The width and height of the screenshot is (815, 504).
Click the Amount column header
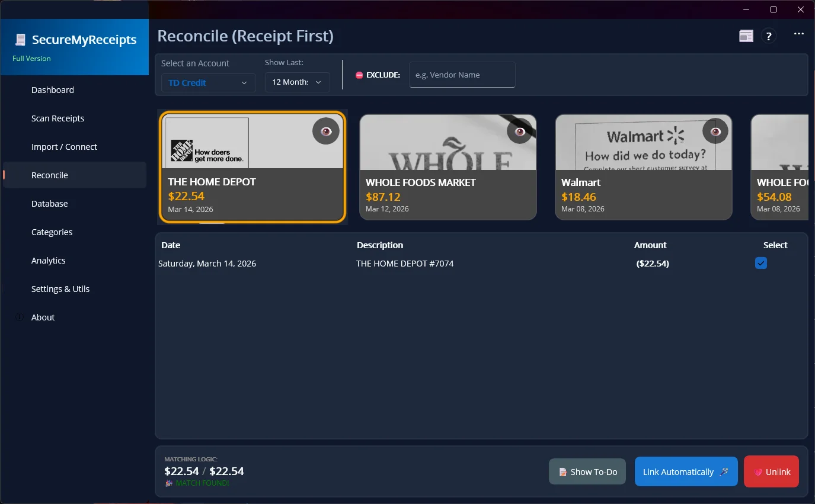click(650, 245)
